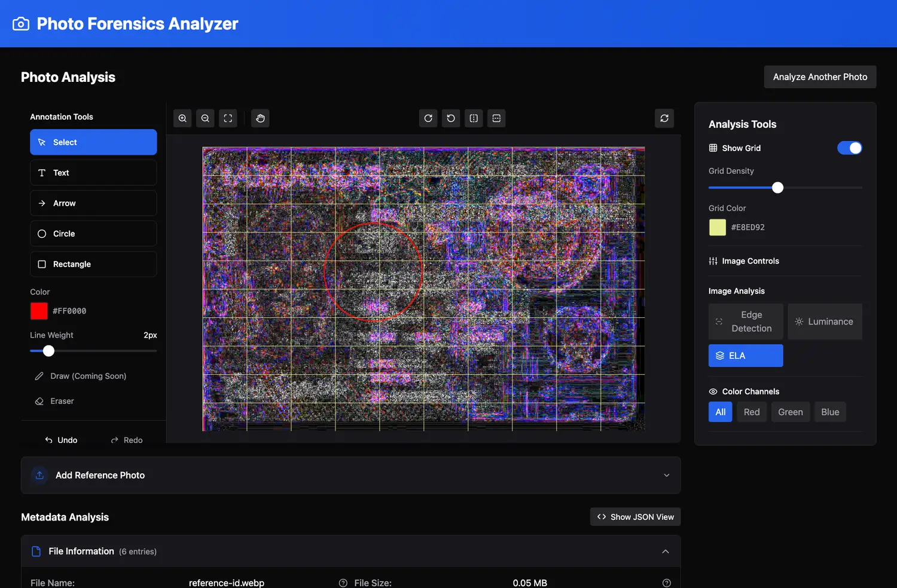Turn off the Show Grid switch
This screenshot has height=588, width=897.
[849, 148]
